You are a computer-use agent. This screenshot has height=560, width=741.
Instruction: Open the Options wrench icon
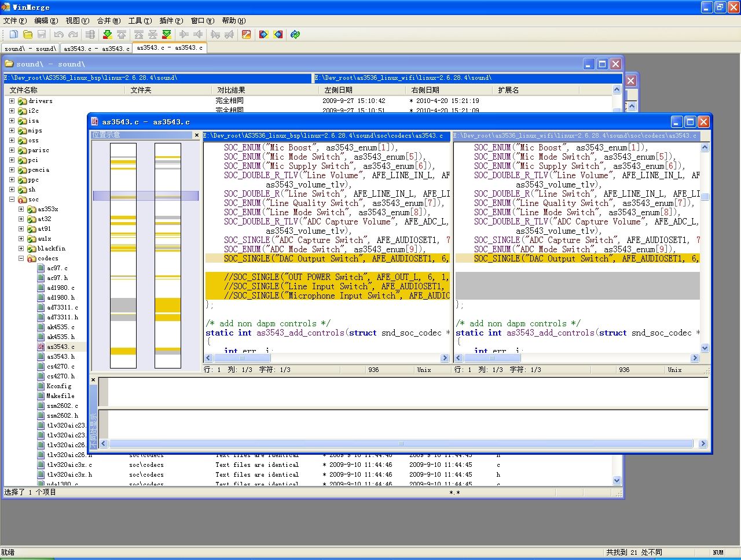tap(246, 35)
